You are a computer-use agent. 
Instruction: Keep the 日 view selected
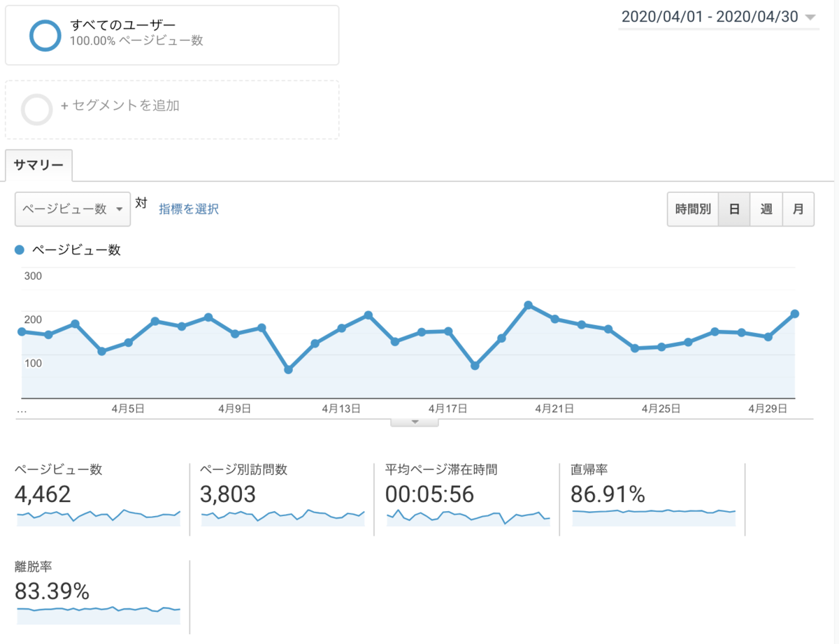pos(733,208)
